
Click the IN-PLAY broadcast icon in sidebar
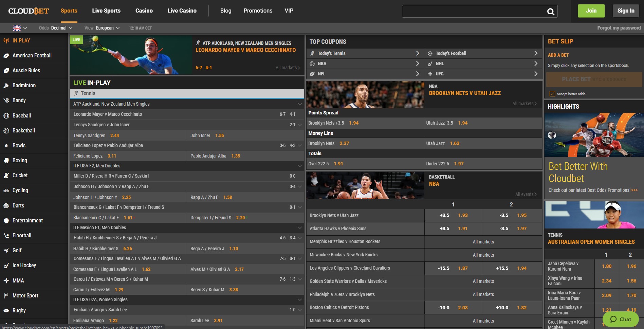[x=6, y=41]
